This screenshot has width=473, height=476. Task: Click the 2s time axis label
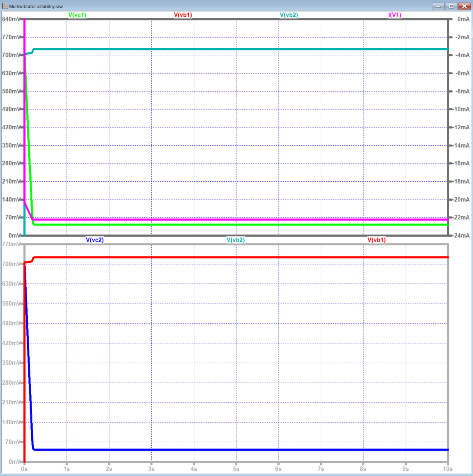click(x=109, y=469)
